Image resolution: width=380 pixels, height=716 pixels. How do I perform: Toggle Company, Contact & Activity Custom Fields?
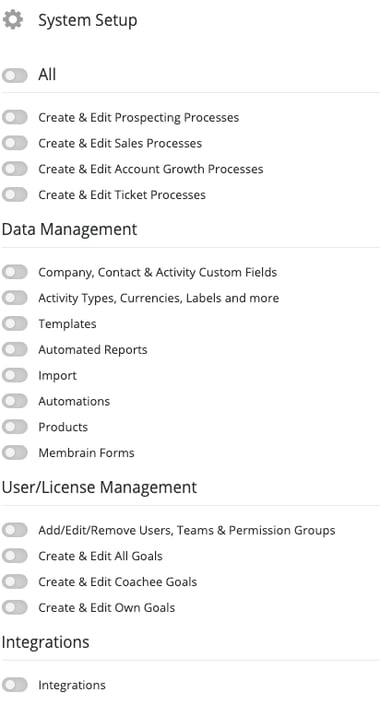click(15, 272)
